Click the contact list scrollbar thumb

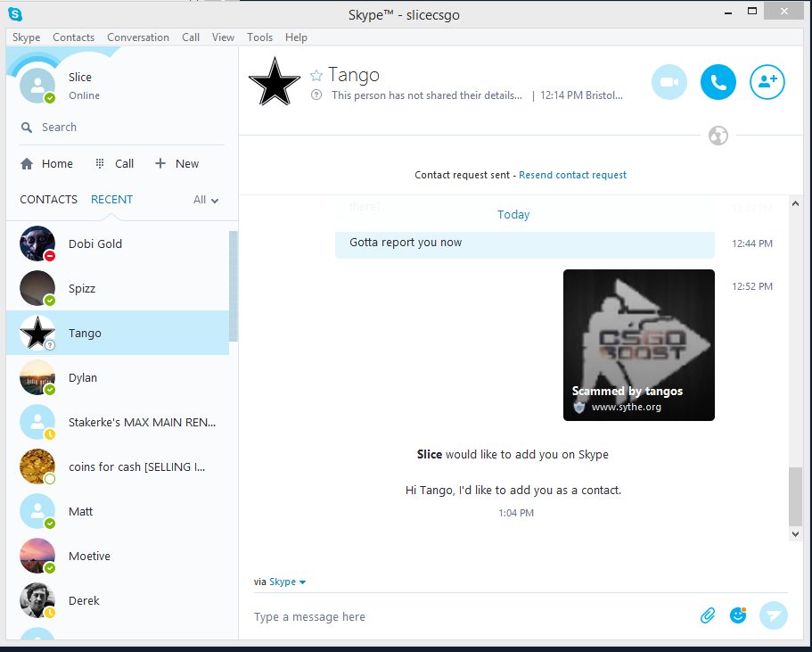[233, 286]
